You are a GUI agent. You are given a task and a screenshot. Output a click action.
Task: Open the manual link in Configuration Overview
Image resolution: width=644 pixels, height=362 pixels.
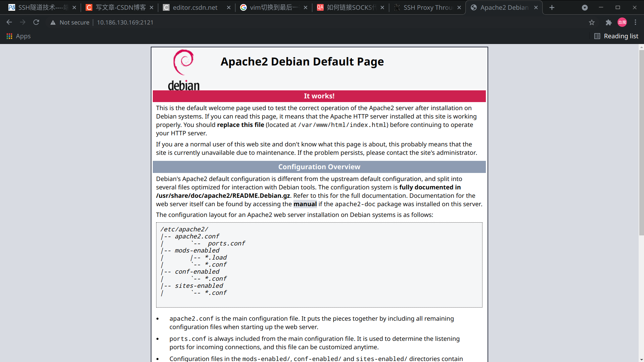pos(305,204)
